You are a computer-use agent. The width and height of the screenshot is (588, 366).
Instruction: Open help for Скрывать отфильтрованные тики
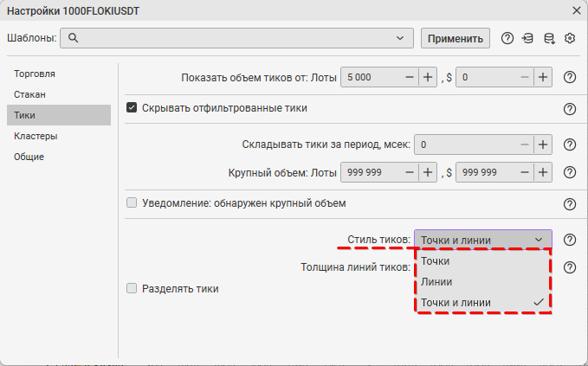tap(570, 109)
